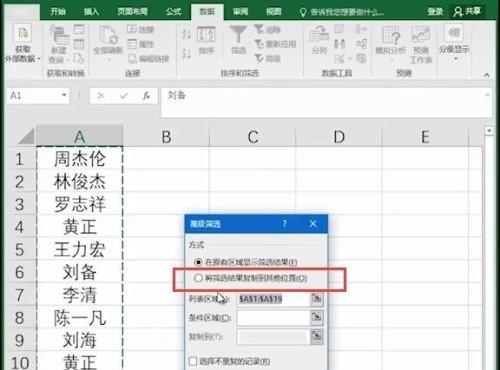Switch to the Insert tab
This screenshot has width=500, height=370.
91,12
